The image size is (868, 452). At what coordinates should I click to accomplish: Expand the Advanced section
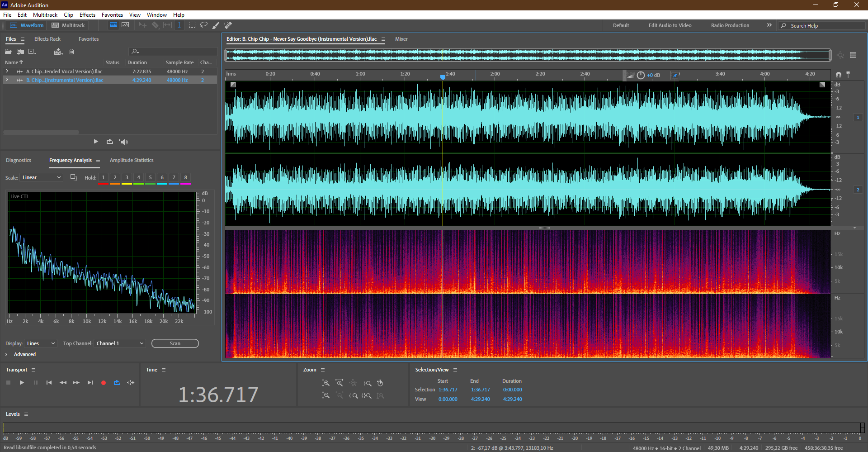[6, 354]
